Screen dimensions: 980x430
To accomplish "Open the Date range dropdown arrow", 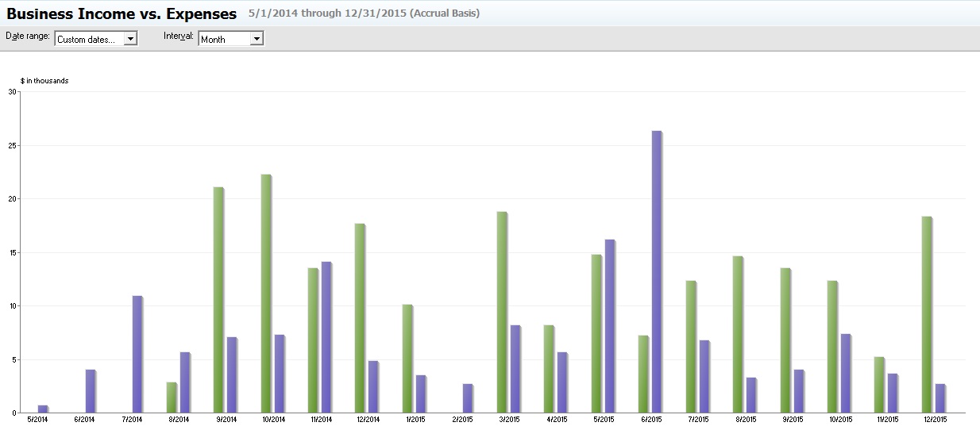I will [130, 39].
